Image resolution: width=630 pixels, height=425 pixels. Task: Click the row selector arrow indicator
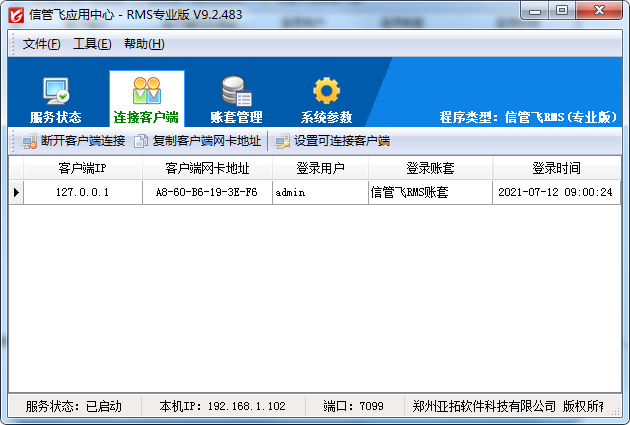(15, 192)
